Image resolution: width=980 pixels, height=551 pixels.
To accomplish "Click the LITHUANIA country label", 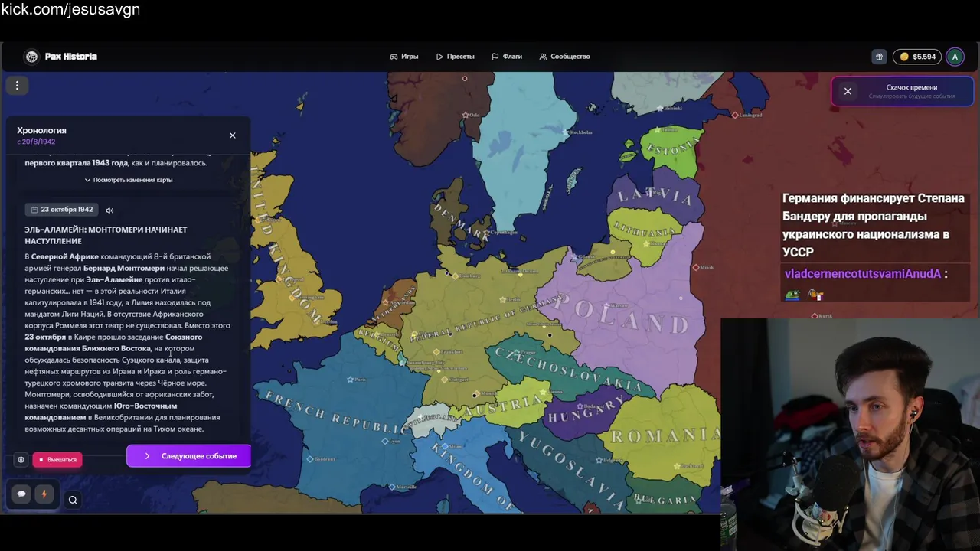I will (x=645, y=230).
